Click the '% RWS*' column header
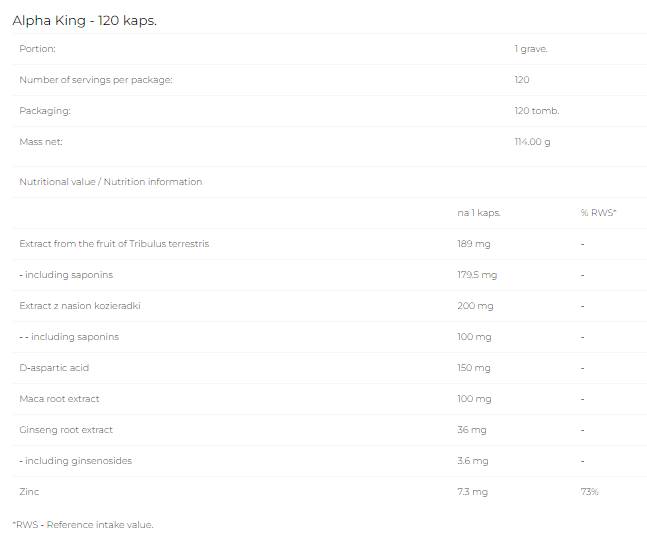647x542 pixels. [598, 213]
